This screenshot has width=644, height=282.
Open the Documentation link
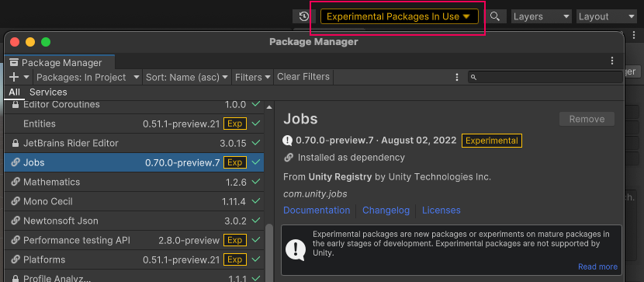(x=317, y=211)
